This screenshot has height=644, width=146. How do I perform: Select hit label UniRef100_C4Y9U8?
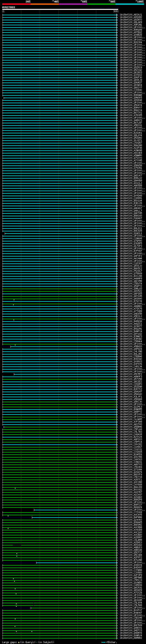(x=131, y=485)
